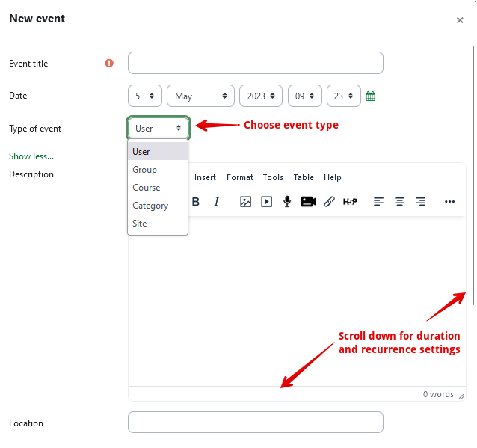Record audio with the microphone icon
477x448 pixels.
287,202
